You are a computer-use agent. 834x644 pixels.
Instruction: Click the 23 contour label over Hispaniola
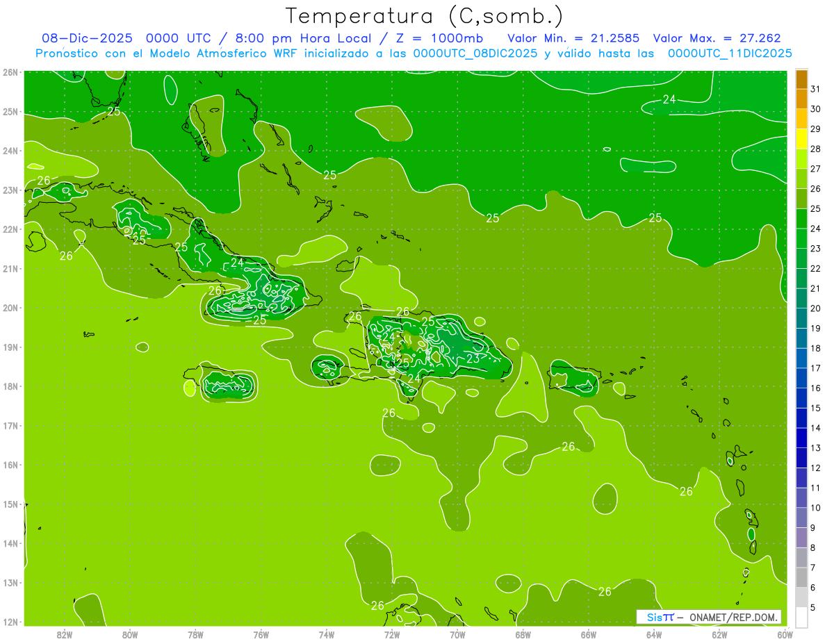click(x=473, y=358)
